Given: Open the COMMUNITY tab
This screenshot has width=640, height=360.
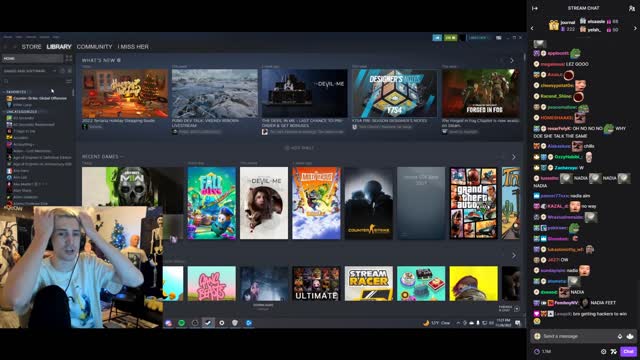Looking at the screenshot, I should pyautogui.click(x=94, y=47).
